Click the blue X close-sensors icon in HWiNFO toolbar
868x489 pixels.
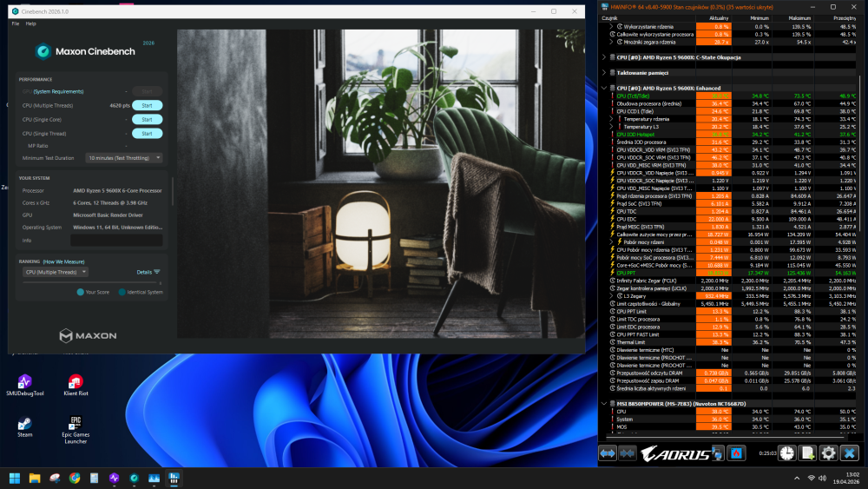(849, 453)
